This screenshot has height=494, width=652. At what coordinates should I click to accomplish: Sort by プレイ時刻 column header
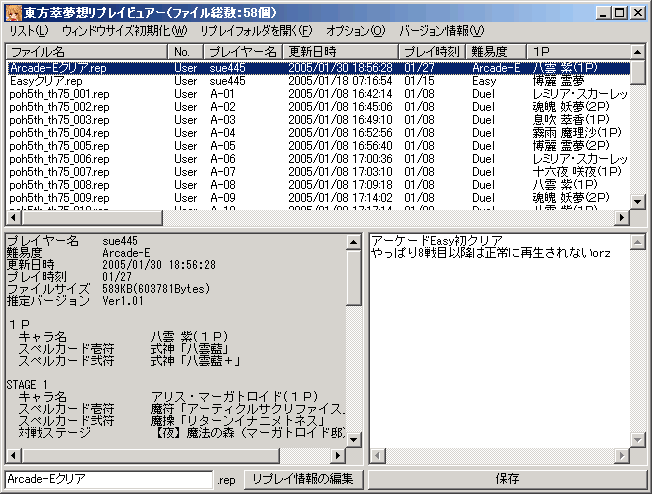tap(432, 52)
